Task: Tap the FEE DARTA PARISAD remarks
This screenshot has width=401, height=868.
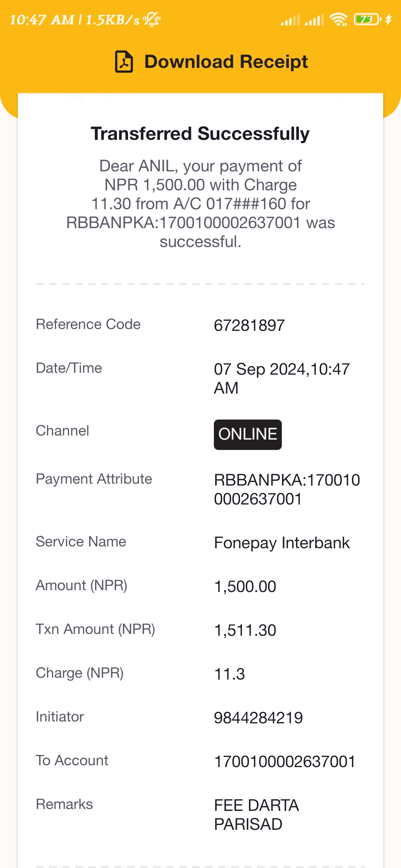Action: click(257, 815)
